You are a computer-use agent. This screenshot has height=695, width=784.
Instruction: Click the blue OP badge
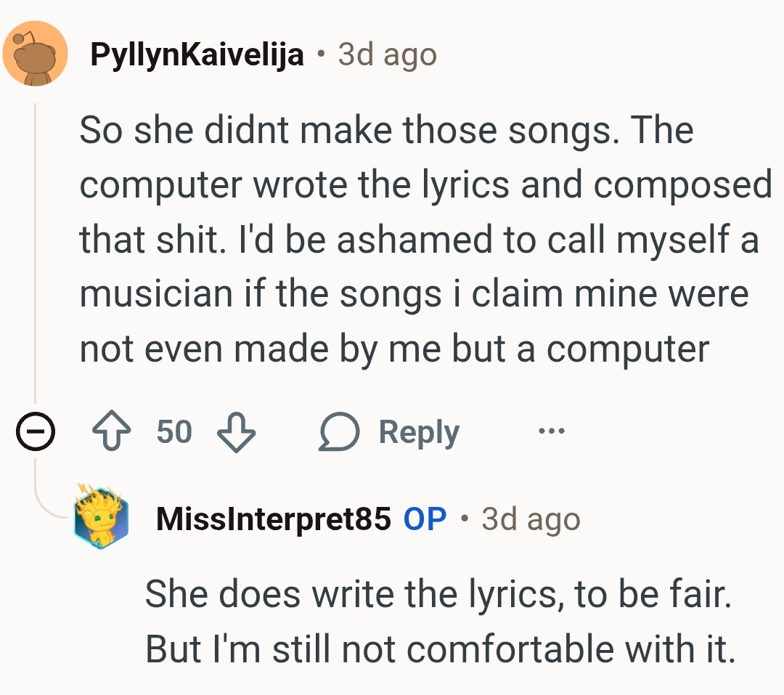(x=425, y=519)
